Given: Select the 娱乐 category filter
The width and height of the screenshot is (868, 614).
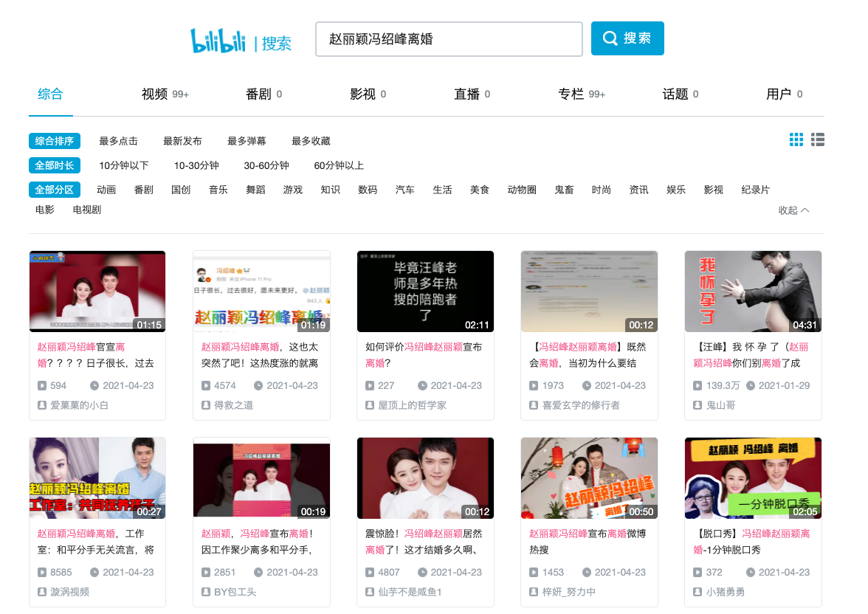Looking at the screenshot, I should click(x=675, y=190).
